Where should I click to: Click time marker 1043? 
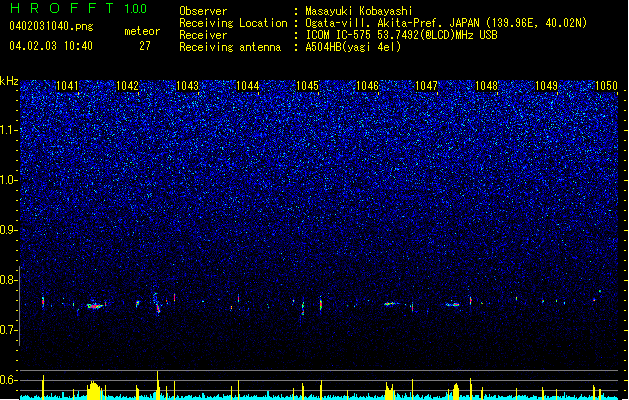(x=187, y=86)
